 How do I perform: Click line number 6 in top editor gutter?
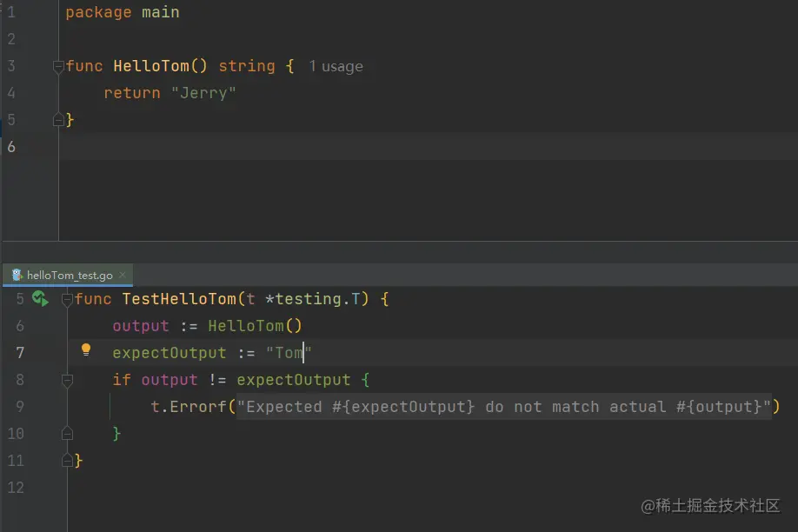[x=11, y=147]
